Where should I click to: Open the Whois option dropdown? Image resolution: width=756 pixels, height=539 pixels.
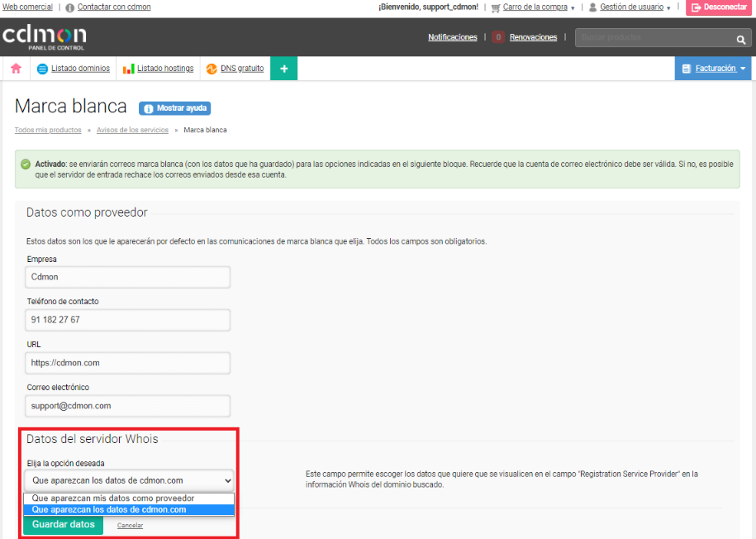(x=129, y=480)
